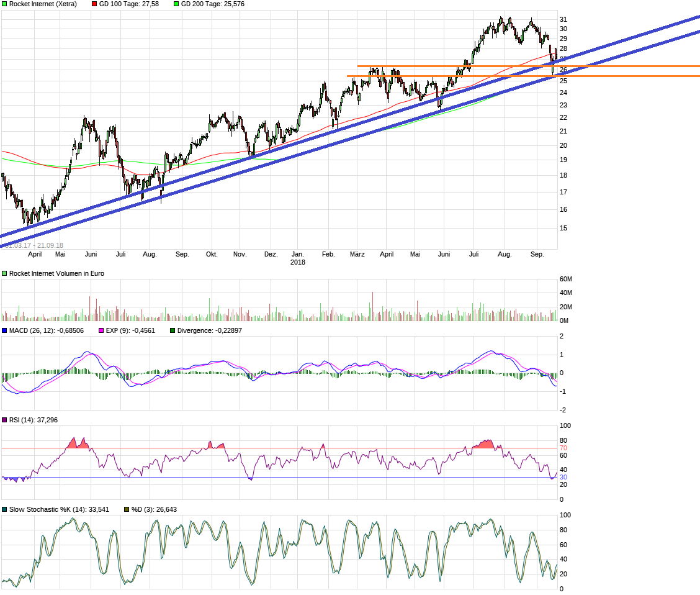Click the 2018 year label below the chart

pyautogui.click(x=297, y=262)
